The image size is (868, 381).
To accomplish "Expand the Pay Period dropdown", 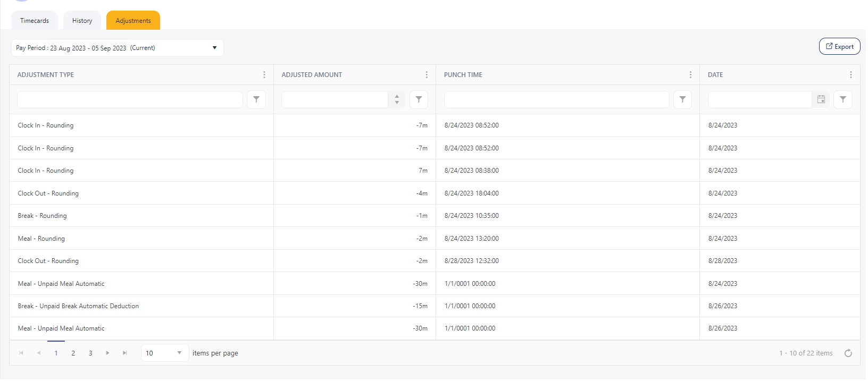I will point(214,48).
